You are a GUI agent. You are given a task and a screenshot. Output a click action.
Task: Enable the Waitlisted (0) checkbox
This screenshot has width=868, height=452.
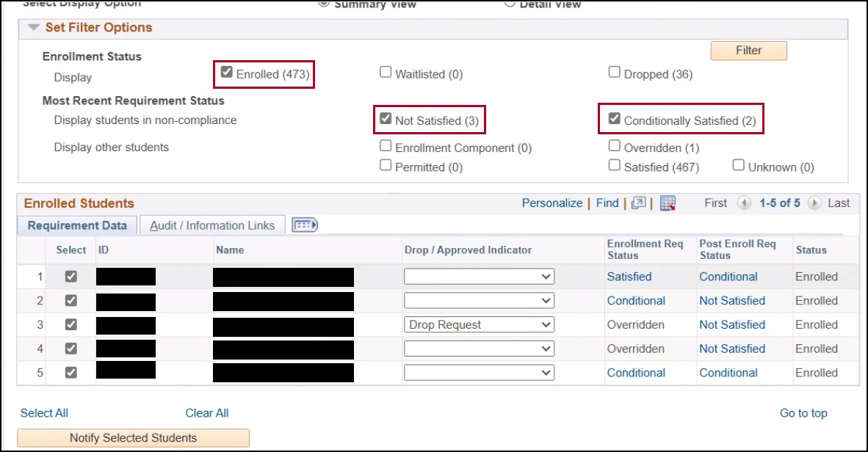pos(386,73)
